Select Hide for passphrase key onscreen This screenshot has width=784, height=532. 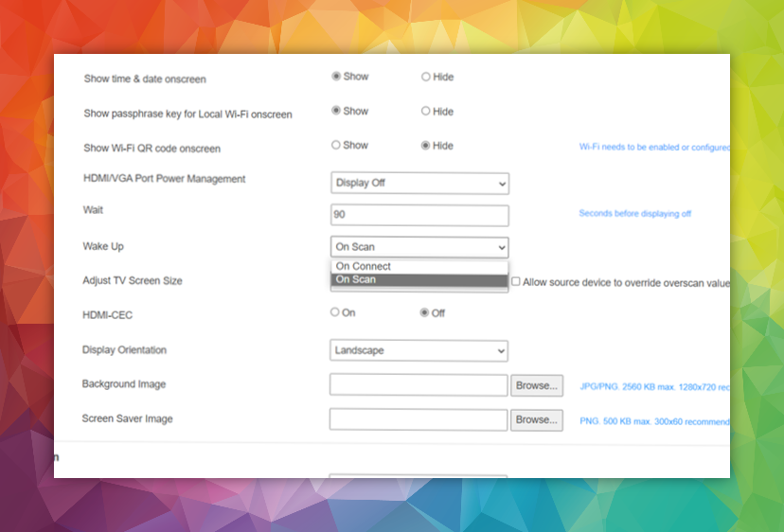click(425, 111)
